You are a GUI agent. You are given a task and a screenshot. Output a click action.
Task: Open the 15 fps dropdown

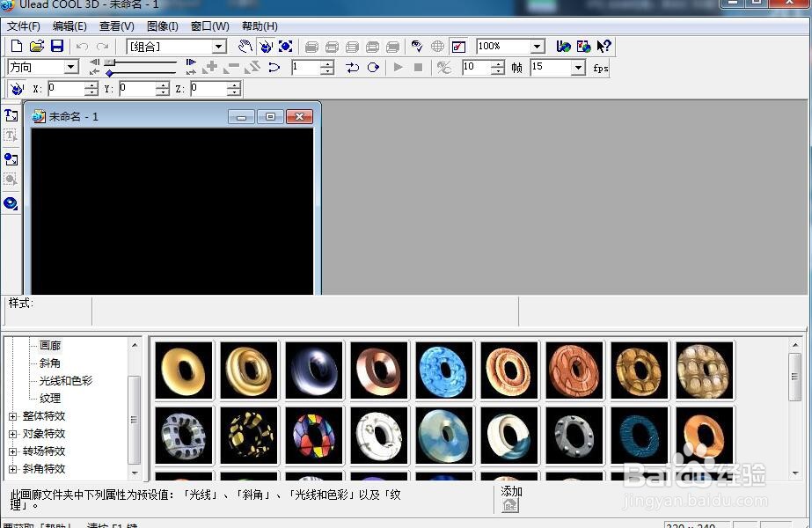[578, 68]
